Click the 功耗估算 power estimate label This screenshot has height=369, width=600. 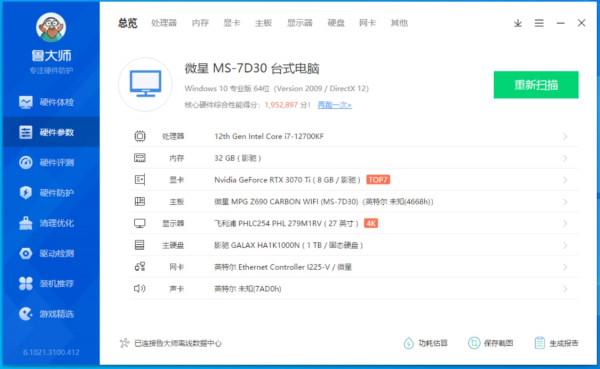coord(433,343)
